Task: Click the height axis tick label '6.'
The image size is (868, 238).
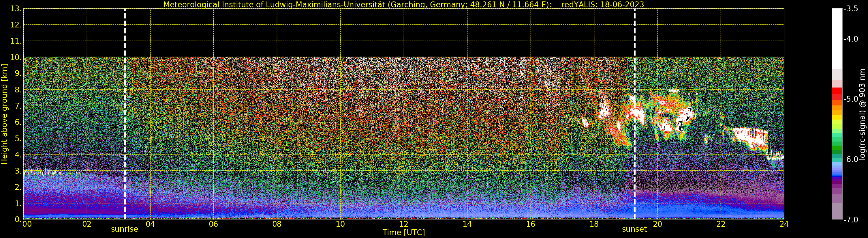Action: pyautogui.click(x=18, y=122)
